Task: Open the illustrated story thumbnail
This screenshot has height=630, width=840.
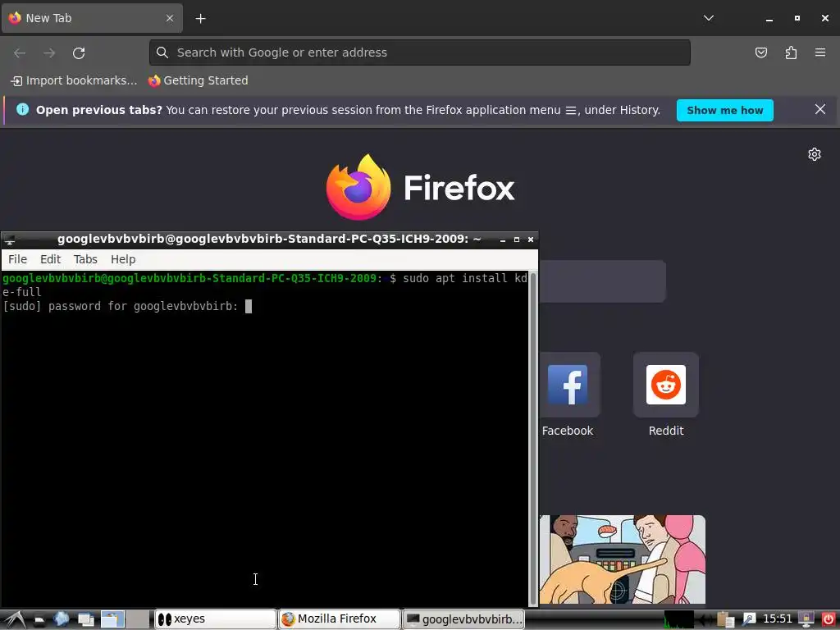Action: coord(622,559)
